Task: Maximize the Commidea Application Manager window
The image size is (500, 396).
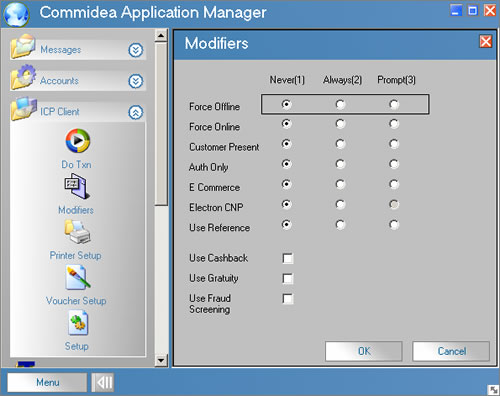Action: [472, 10]
